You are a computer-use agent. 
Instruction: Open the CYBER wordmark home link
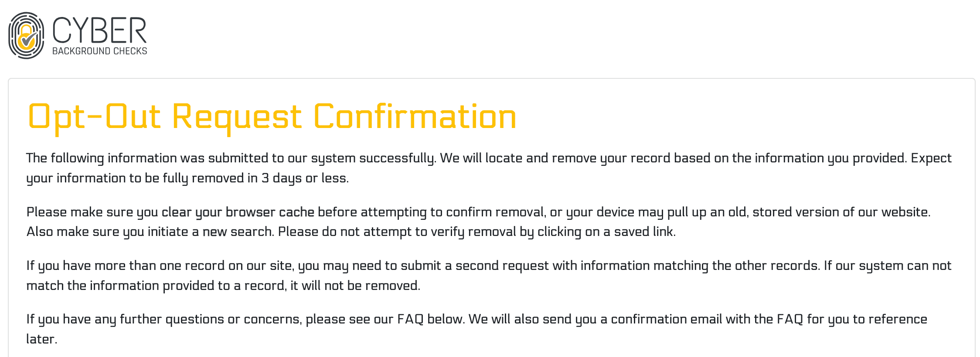[x=99, y=30]
